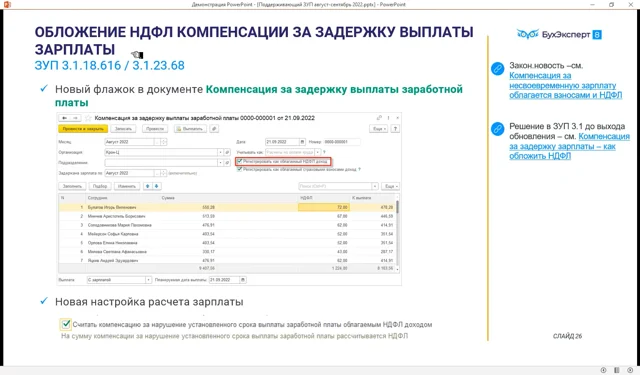Click the Подбор button
The height and width of the screenshot is (375, 640).
click(100, 186)
